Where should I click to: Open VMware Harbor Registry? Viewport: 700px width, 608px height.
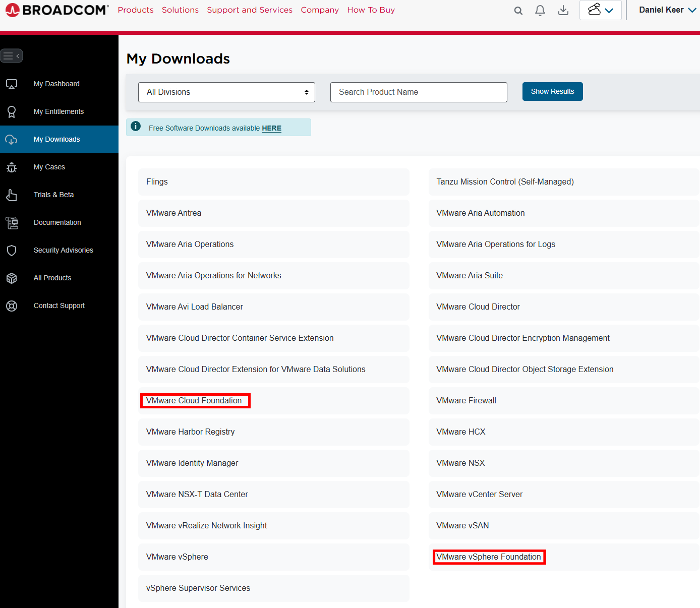[274, 432]
